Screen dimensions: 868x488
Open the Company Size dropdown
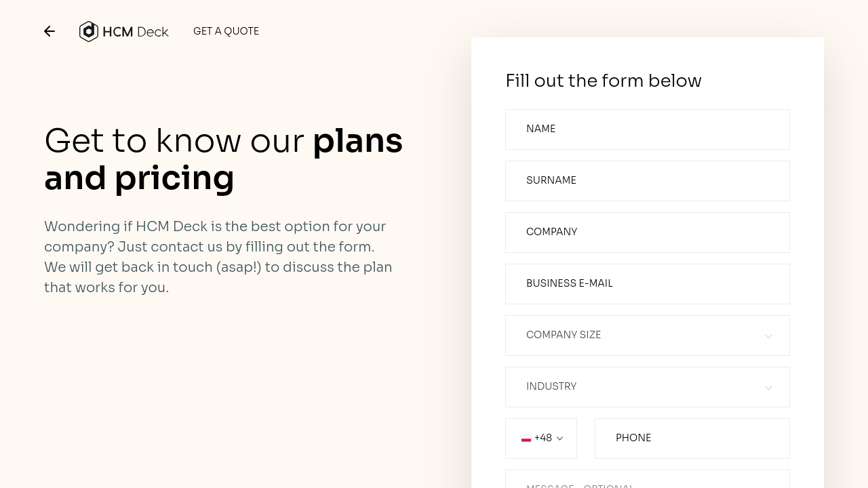(x=647, y=335)
